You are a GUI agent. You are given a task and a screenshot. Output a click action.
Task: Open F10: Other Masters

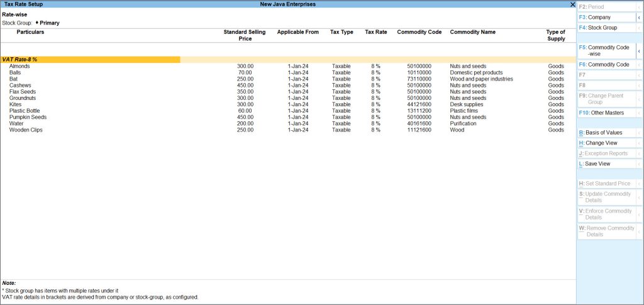click(x=607, y=113)
